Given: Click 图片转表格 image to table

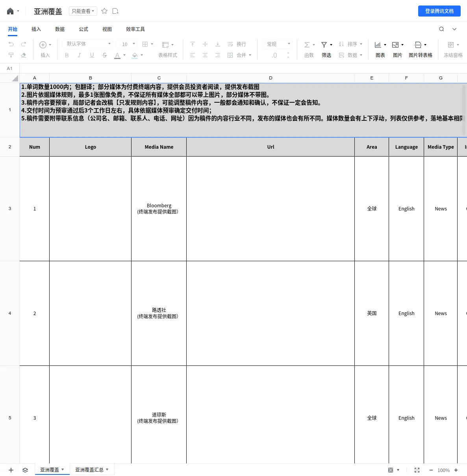Looking at the screenshot, I should (x=421, y=50).
